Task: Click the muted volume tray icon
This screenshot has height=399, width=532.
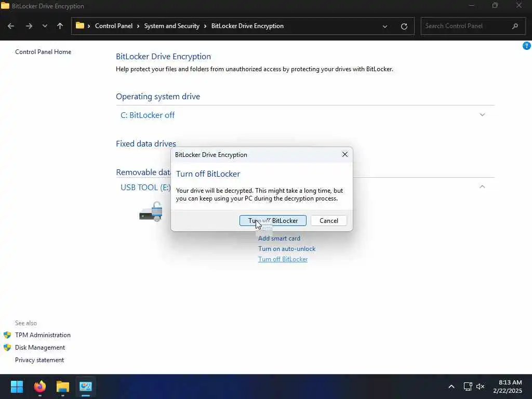Action: [481, 387]
